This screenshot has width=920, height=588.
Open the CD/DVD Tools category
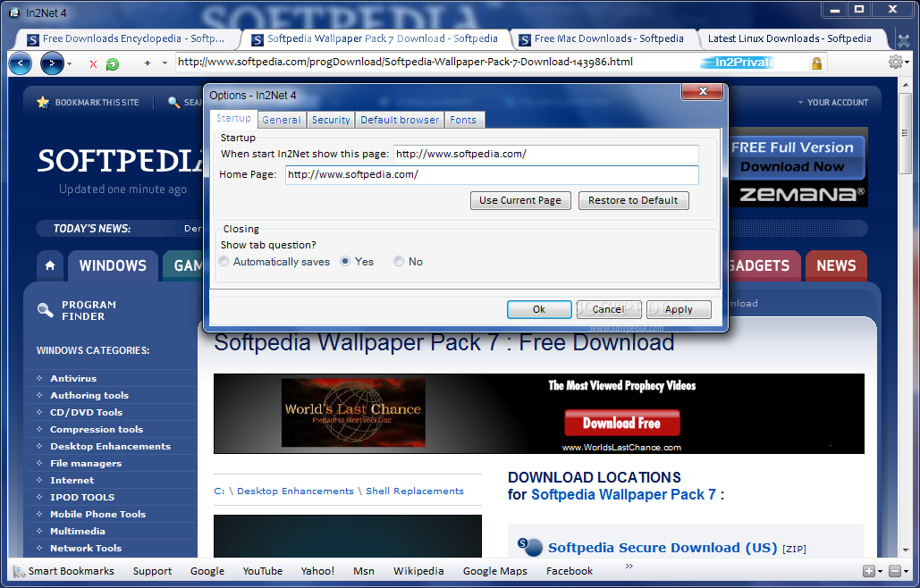[86, 413]
